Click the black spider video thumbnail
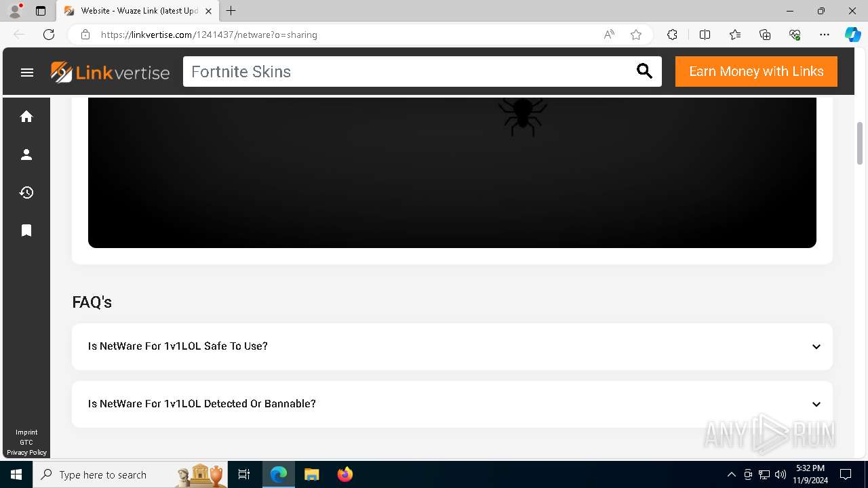 point(452,173)
